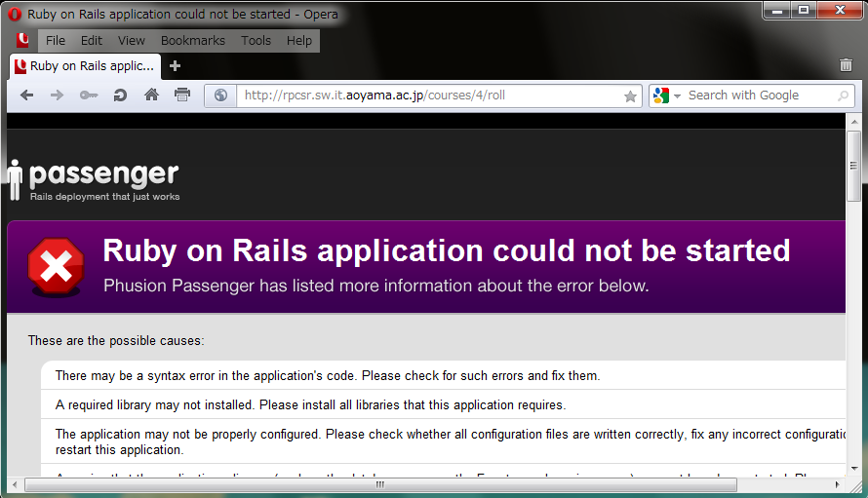Open the File menu
868x498 pixels.
pos(56,40)
